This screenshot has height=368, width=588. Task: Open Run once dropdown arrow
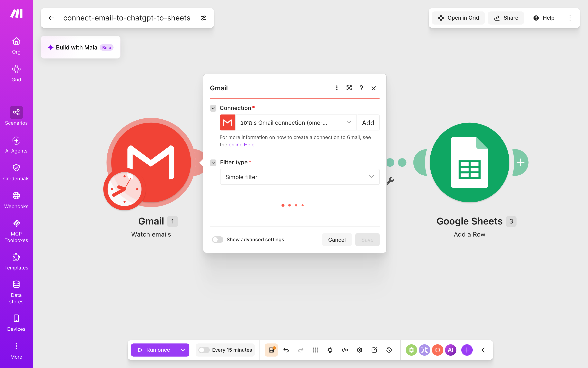183,350
